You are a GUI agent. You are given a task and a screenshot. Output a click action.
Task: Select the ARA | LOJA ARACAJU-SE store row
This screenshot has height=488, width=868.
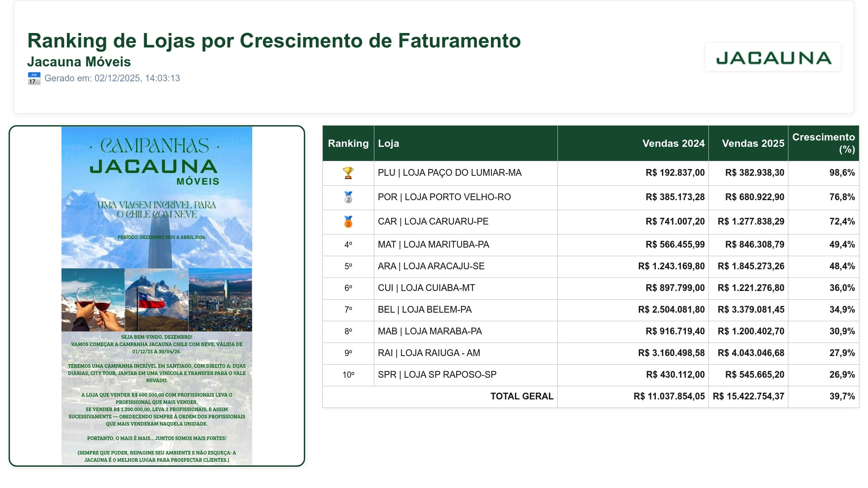click(431, 267)
